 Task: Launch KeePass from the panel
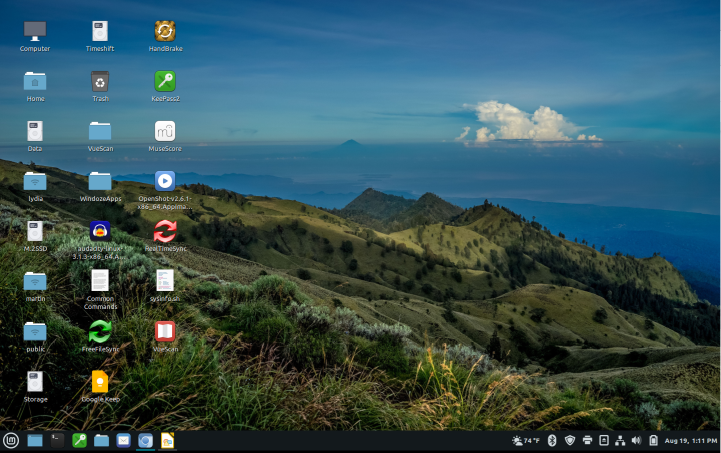click(x=79, y=441)
